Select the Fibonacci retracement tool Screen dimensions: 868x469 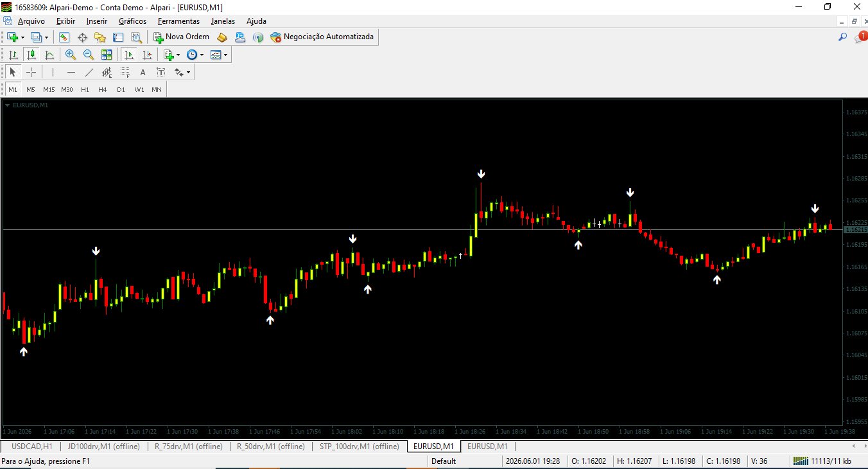click(125, 72)
